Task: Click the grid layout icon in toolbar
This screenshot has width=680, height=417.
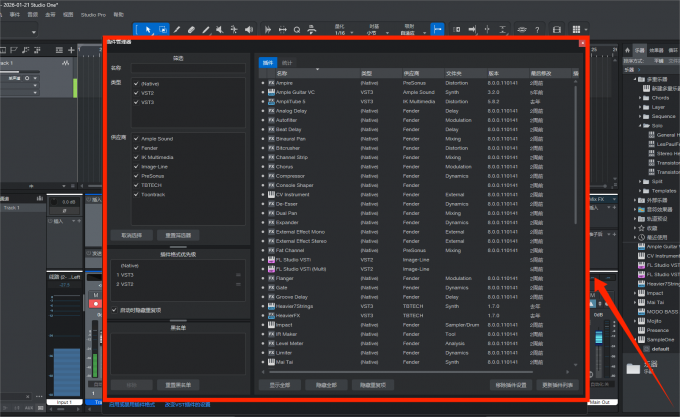Action: pyautogui.click(x=576, y=29)
